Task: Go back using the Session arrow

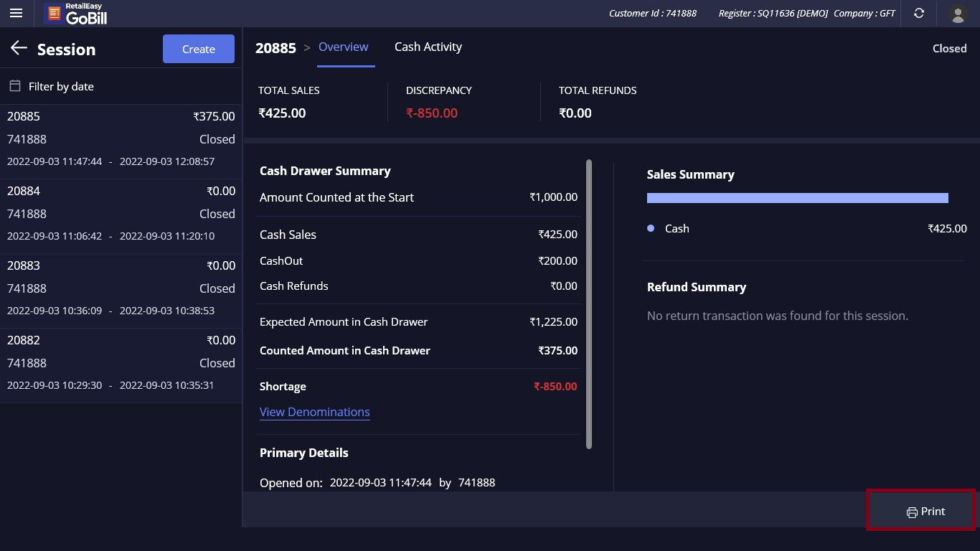Action: tap(19, 48)
